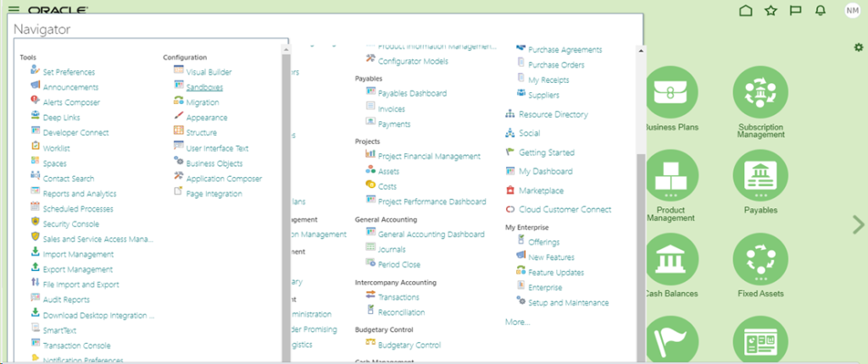This screenshot has width=868, height=364.
Task: Expand navigator with More... link
Action: point(517,322)
